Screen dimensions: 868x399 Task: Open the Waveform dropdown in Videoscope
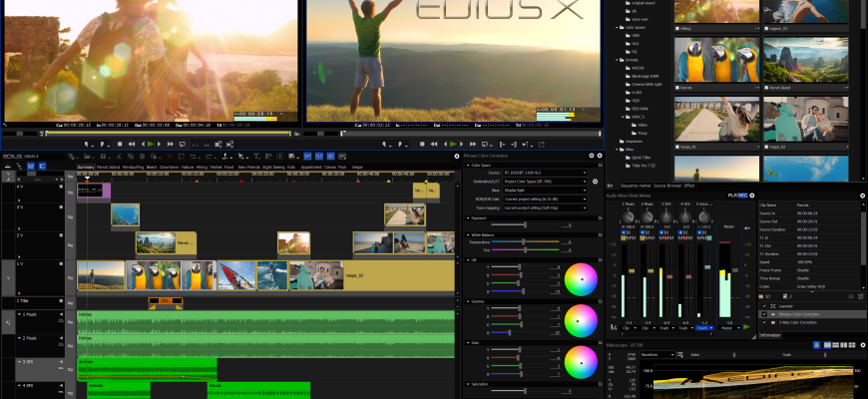[657, 355]
